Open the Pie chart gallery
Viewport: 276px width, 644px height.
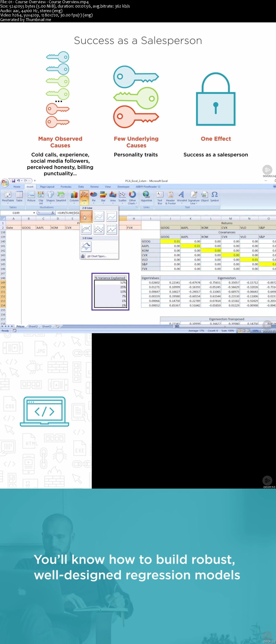[x=94, y=197]
